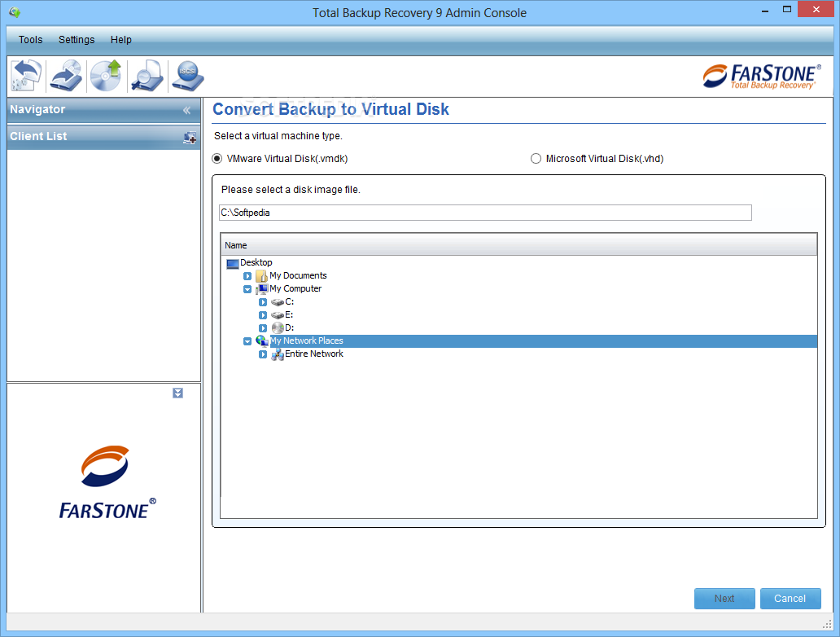The height and width of the screenshot is (637, 840).
Task: Minimize the Admin Console window
Action: click(765, 11)
